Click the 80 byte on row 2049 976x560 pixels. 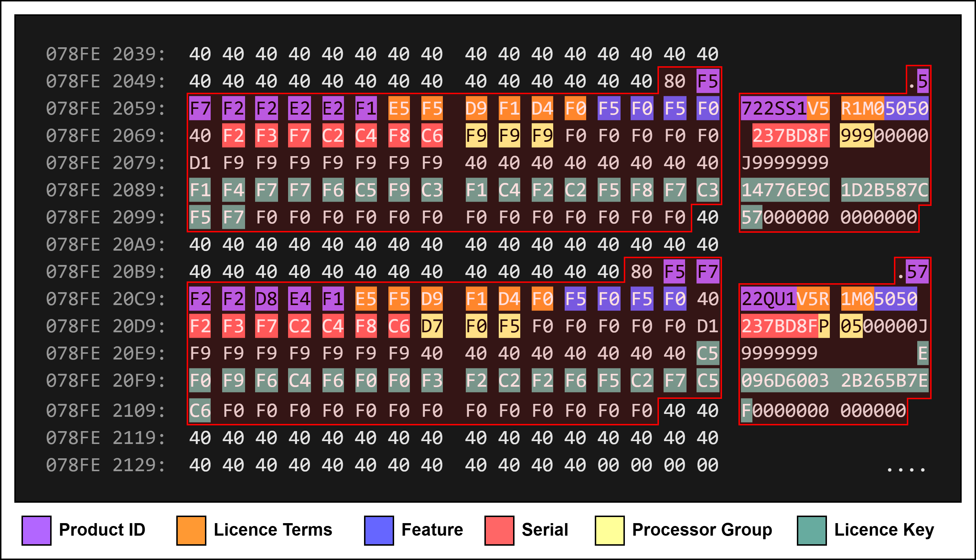click(x=674, y=81)
